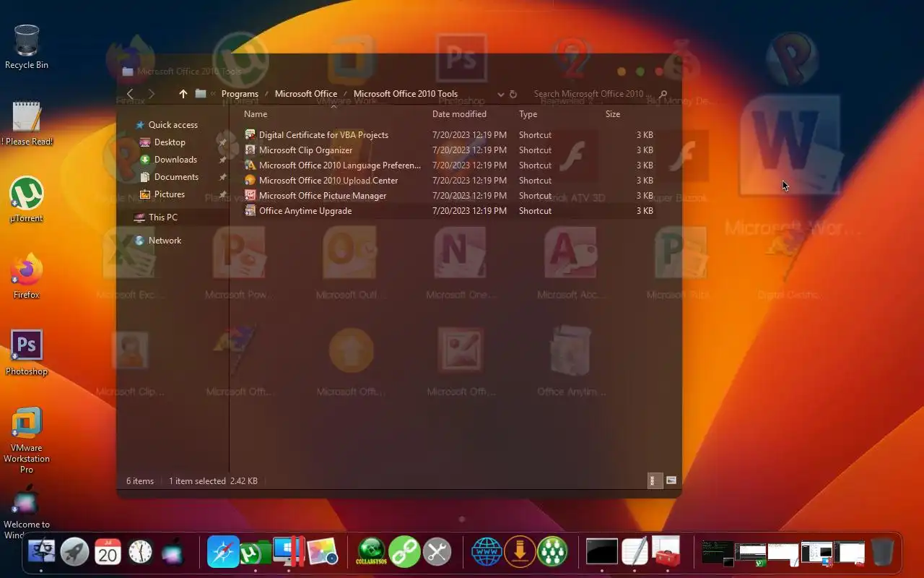Sort by Size column header
This screenshot has width=924, height=578.
pos(613,114)
